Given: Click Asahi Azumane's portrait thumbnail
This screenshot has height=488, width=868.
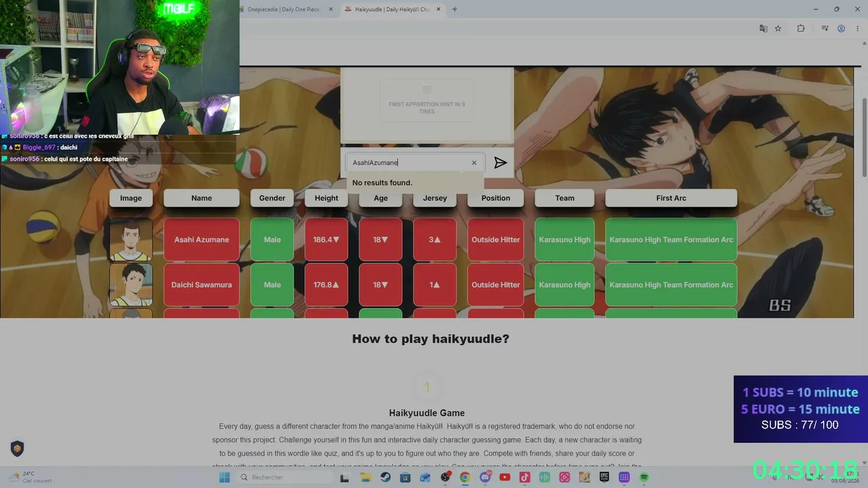Looking at the screenshot, I should click(x=131, y=239).
